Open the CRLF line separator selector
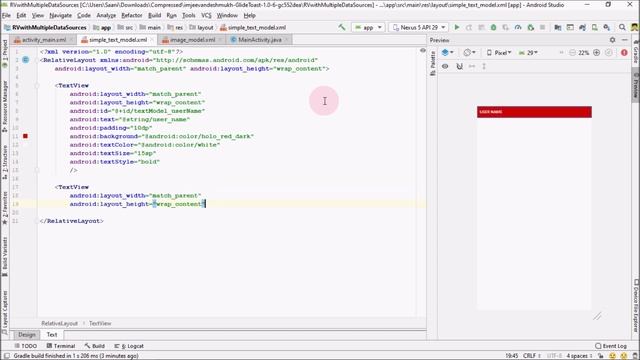This screenshot has height=360, width=640. 532,356
